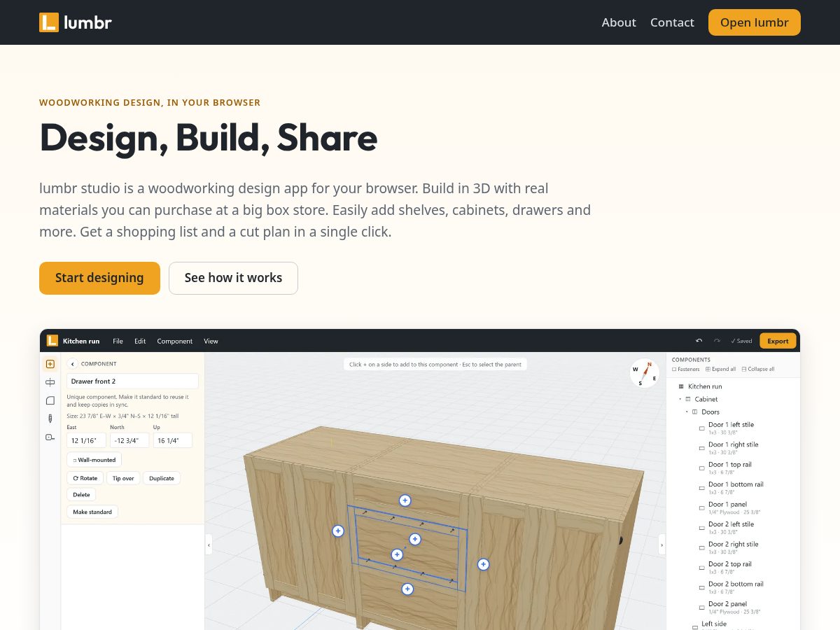Collapse the right panel with its edge handle
Image resolution: width=840 pixels, height=630 pixels.
[x=662, y=545]
